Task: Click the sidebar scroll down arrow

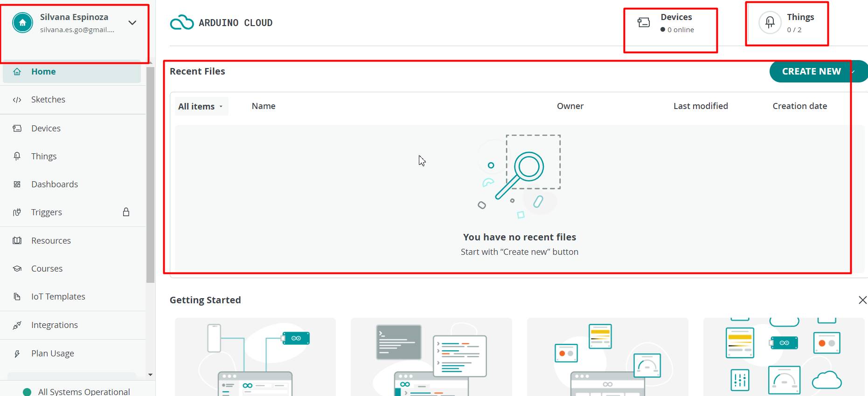Action: click(x=150, y=375)
